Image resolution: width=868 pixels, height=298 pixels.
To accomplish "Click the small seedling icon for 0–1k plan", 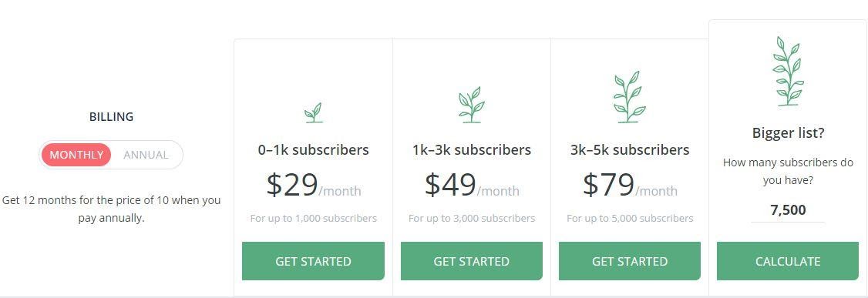I will click(313, 112).
